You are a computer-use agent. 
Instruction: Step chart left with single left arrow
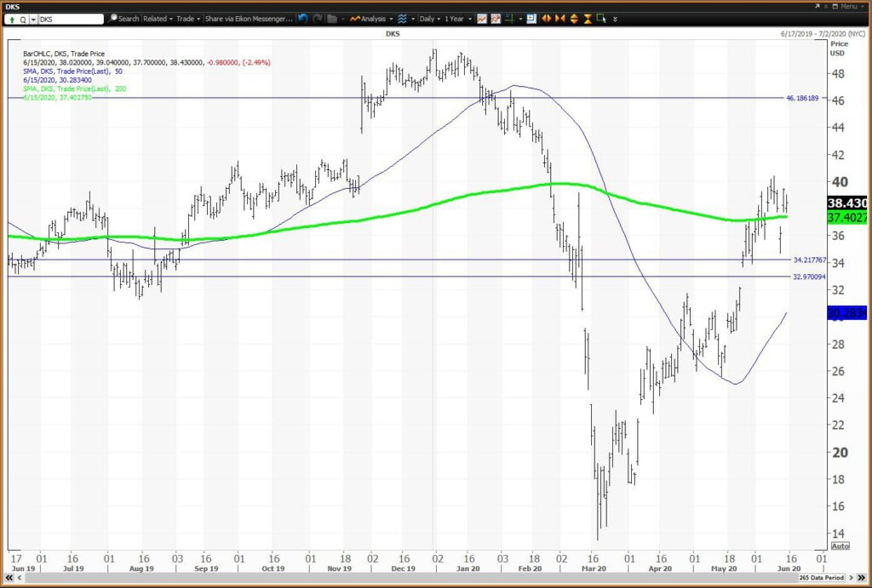19,578
